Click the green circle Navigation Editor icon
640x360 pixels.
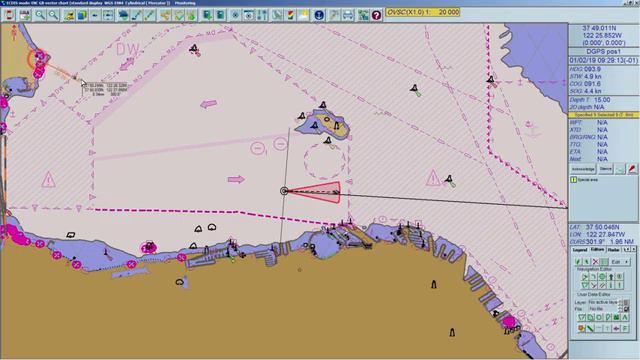coord(602,277)
